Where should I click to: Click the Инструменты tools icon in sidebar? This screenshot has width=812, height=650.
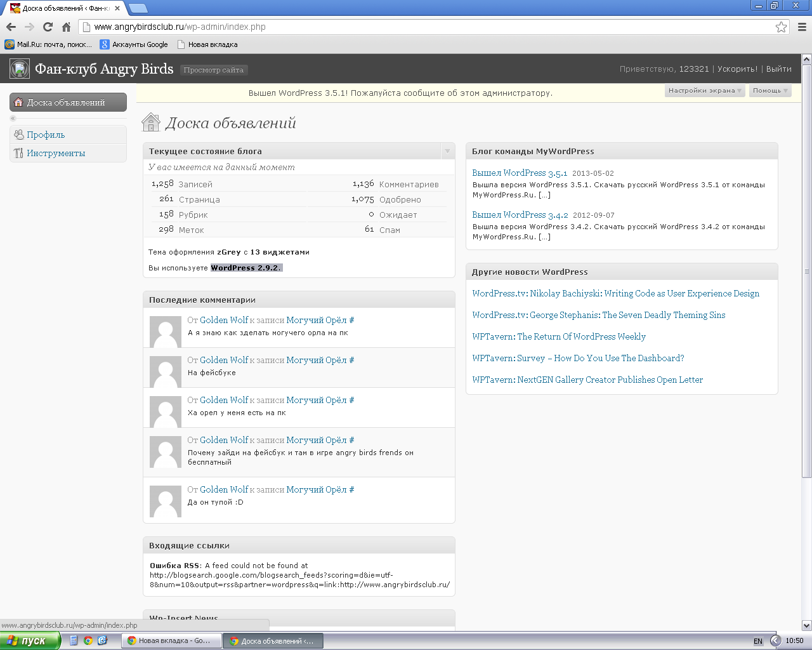point(18,153)
